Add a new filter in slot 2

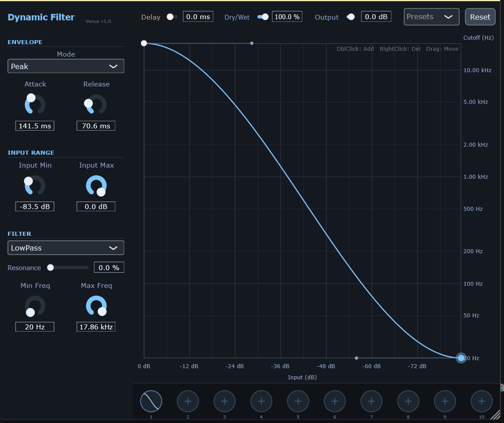tap(187, 401)
